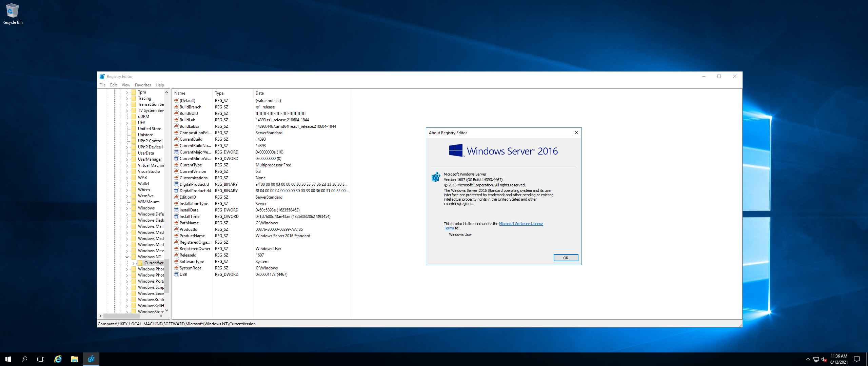868x366 pixels.
Task: Open File Explorer from taskbar
Action: (x=74, y=359)
